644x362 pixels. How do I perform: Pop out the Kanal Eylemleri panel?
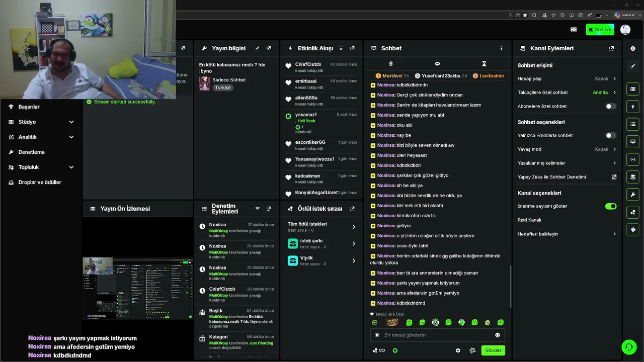[611, 48]
